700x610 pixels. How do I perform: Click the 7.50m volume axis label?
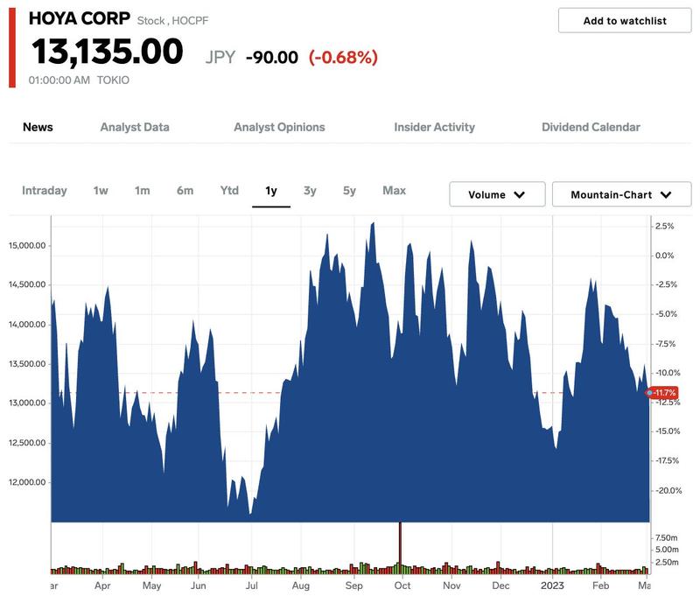(667, 537)
